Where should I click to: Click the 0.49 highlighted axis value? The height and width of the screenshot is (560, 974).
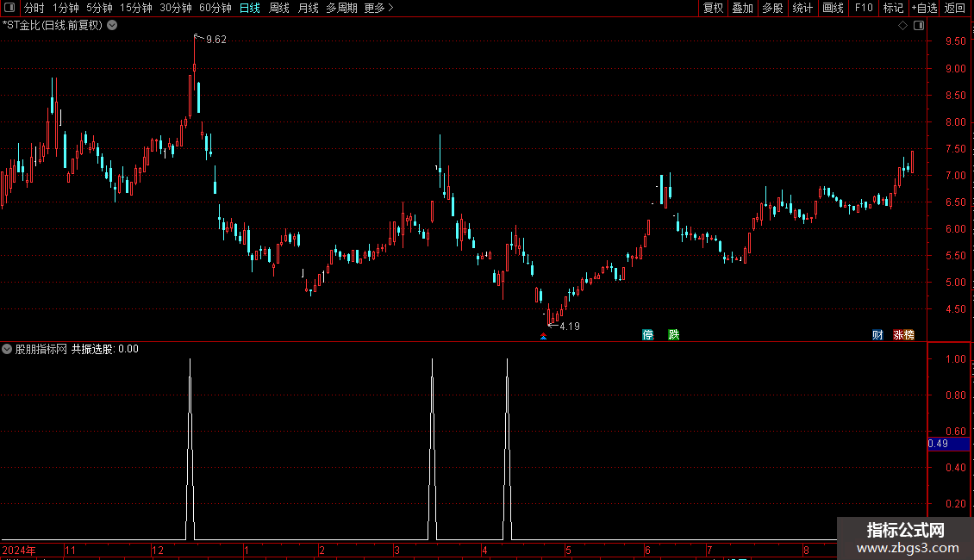click(x=948, y=444)
